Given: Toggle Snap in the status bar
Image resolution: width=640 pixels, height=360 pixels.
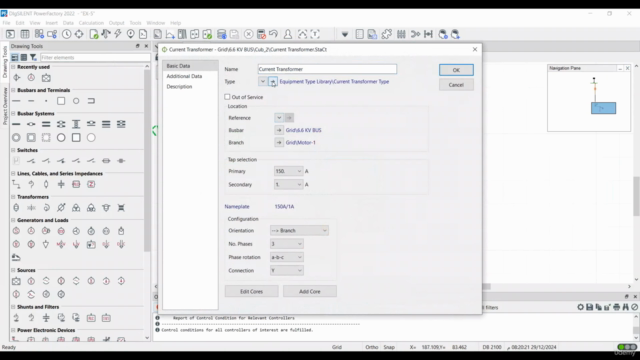Looking at the screenshot, I should coord(389,347).
